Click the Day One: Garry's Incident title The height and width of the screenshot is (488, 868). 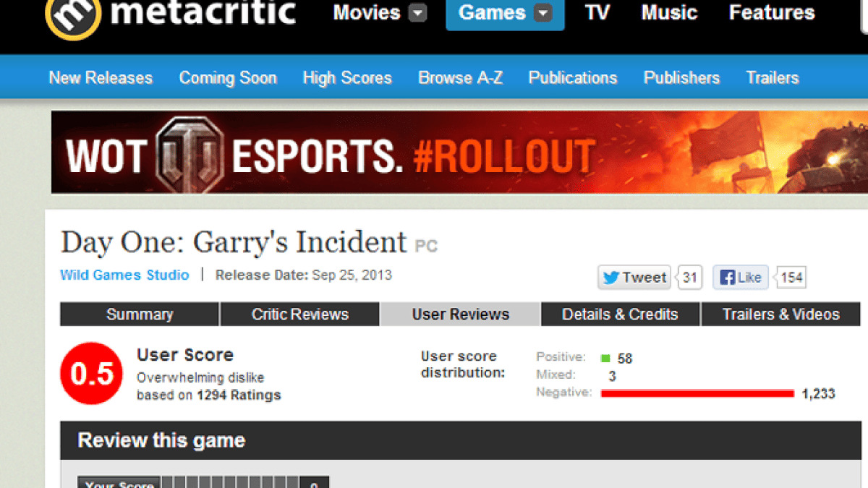click(x=234, y=242)
